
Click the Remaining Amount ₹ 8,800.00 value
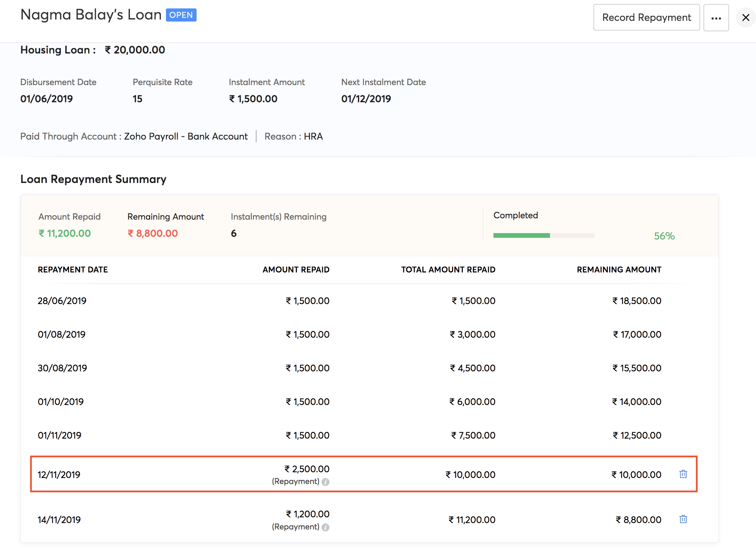point(152,233)
